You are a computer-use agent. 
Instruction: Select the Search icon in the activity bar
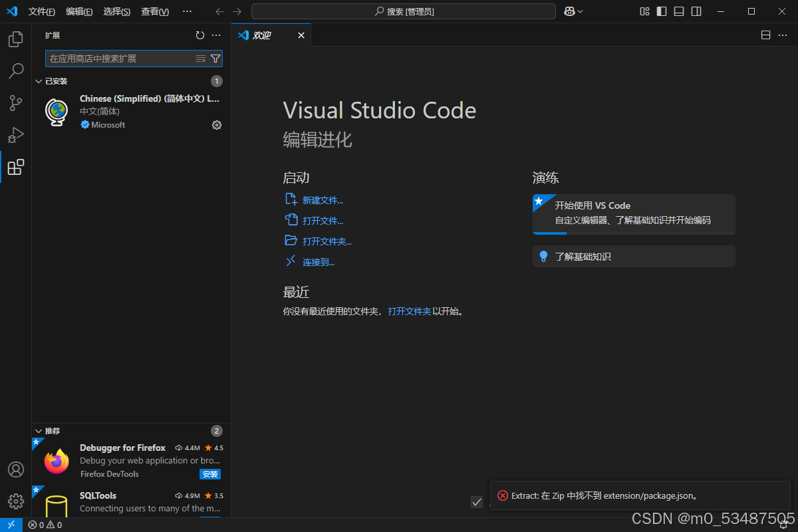point(15,71)
